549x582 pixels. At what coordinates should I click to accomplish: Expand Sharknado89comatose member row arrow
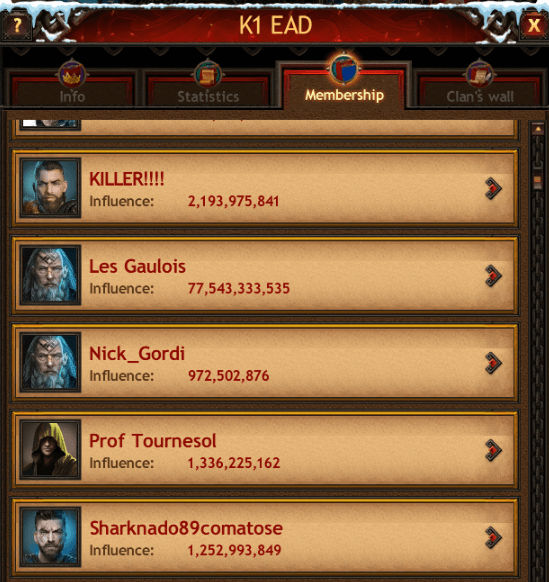coord(493,537)
